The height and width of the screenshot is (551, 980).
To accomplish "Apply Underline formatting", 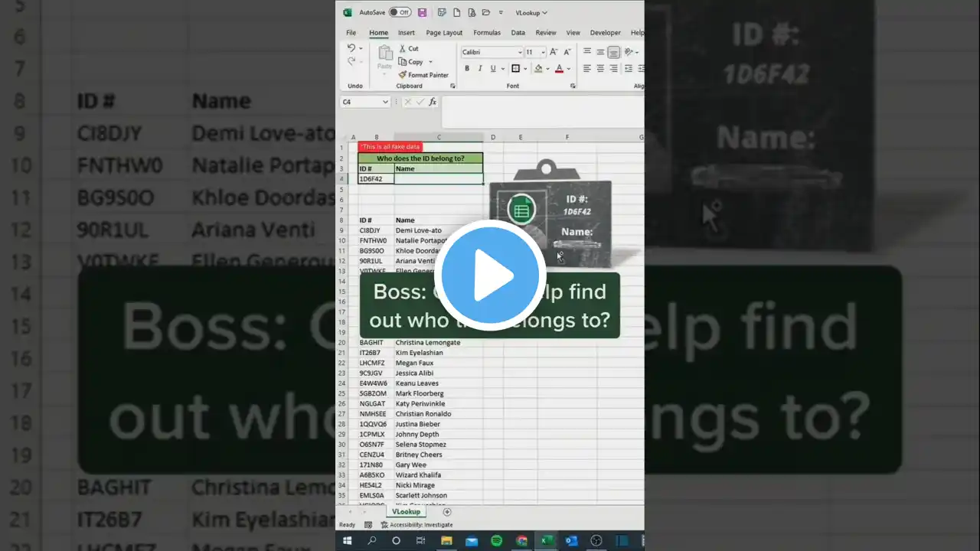I will click(493, 69).
